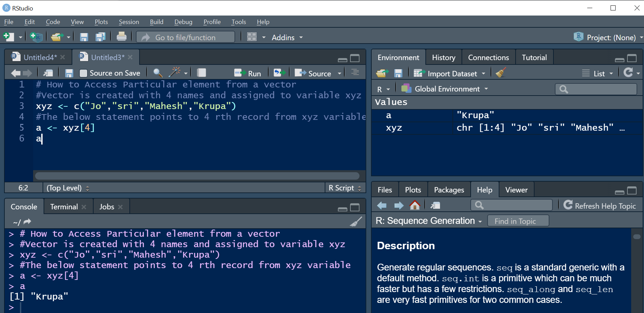
Task: Click the magic wand code tools icon
Action: 175,72
